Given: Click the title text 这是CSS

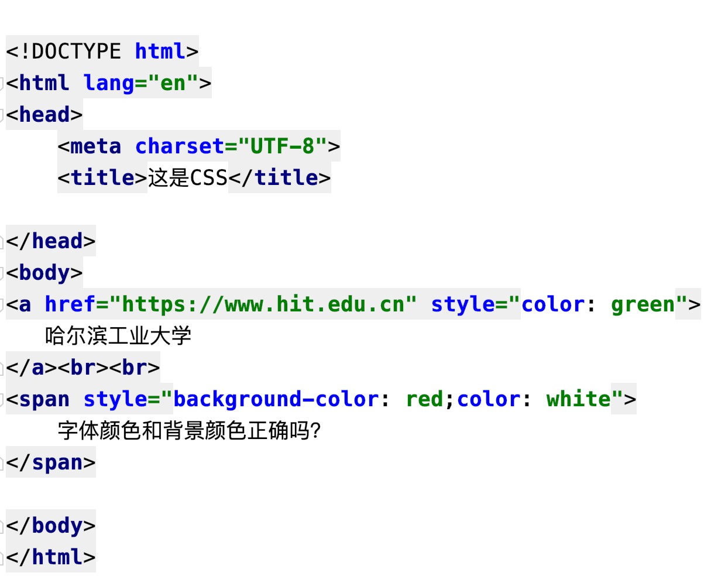Looking at the screenshot, I should (187, 178).
